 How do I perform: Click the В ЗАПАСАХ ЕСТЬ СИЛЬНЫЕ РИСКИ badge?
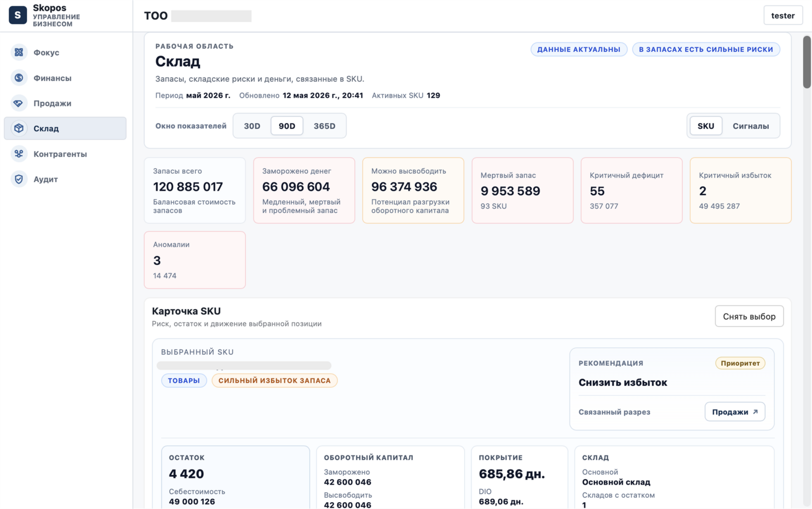pos(706,49)
